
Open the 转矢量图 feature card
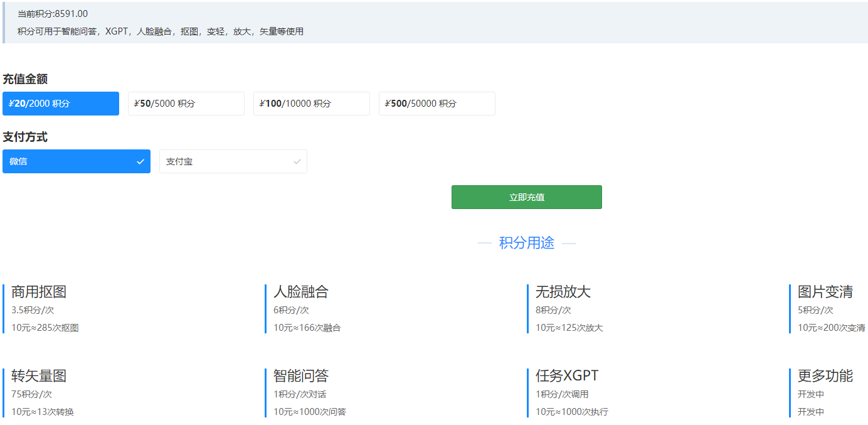tap(39, 376)
